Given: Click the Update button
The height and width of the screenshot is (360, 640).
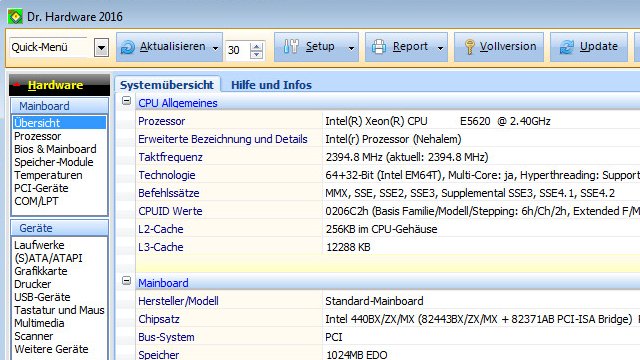Looking at the screenshot, I should click(x=589, y=47).
